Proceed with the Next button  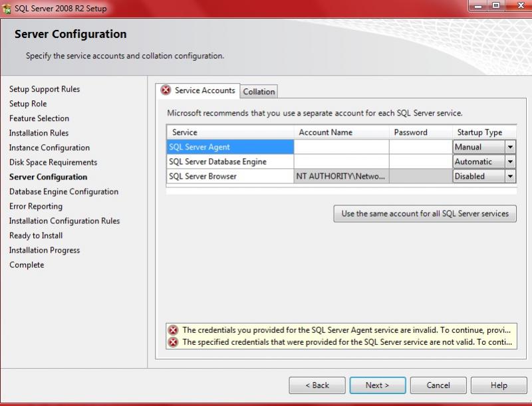(x=378, y=385)
